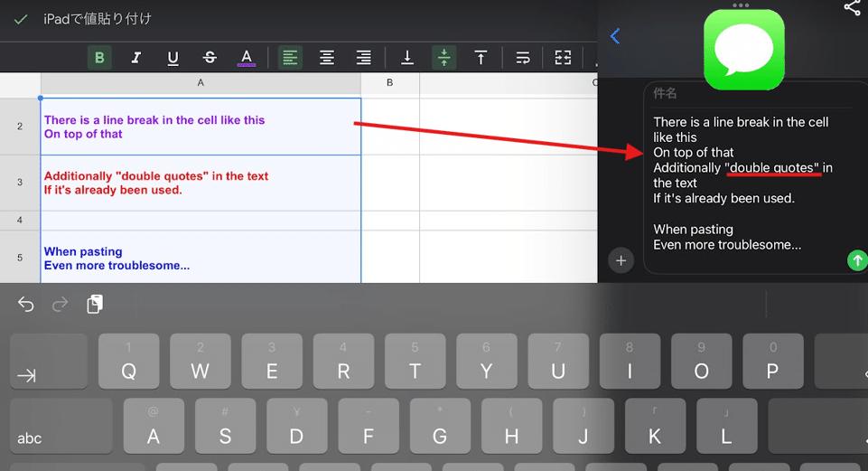Tap the R key

point(343,362)
